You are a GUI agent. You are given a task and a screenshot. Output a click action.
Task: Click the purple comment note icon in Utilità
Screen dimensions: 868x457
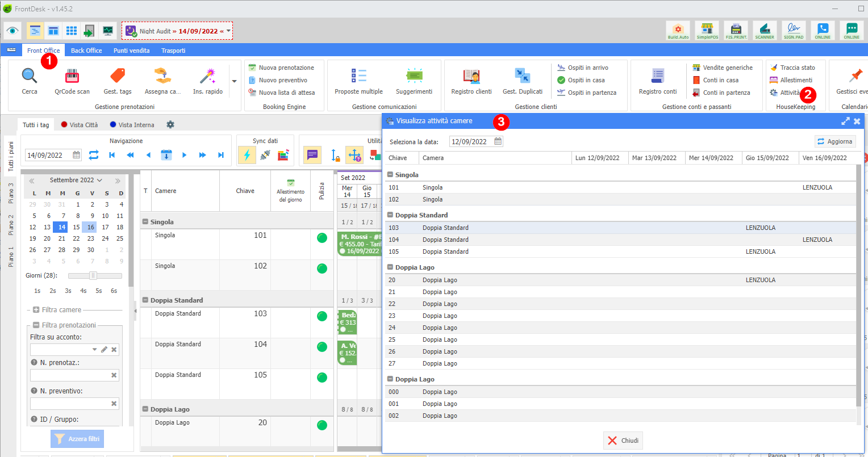pos(312,155)
